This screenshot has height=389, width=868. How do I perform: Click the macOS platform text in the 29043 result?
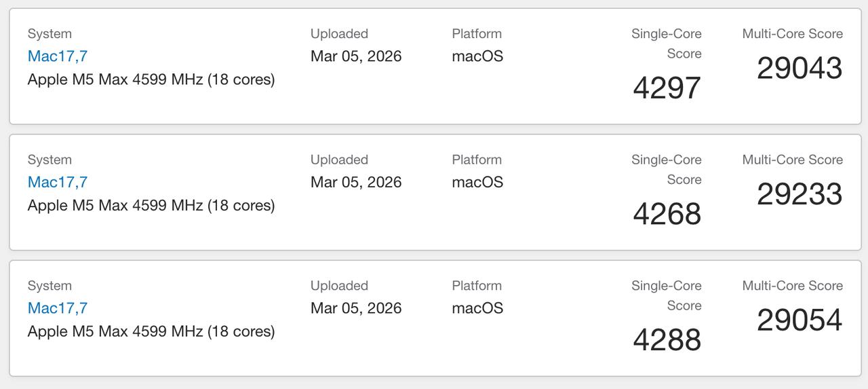tap(477, 56)
